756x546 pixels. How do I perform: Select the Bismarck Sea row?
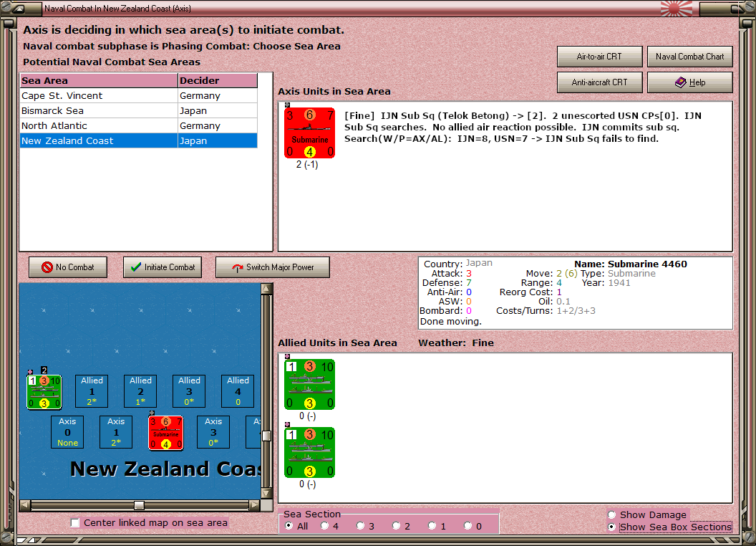tap(138, 110)
